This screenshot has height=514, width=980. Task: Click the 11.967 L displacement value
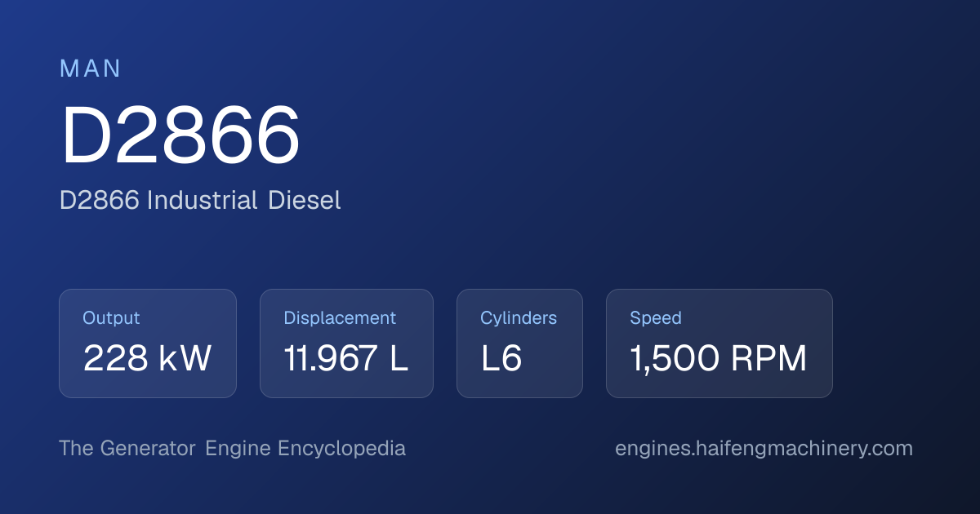click(345, 359)
